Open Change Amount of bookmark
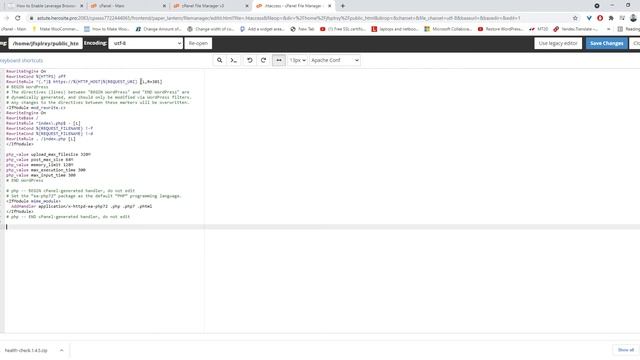This screenshot has width=640, height=360. click(159, 29)
